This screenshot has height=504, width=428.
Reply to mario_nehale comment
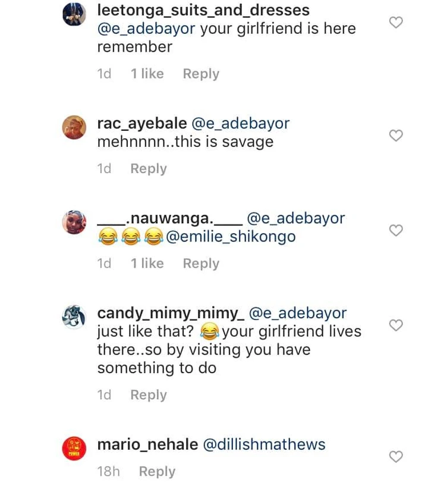tap(158, 471)
